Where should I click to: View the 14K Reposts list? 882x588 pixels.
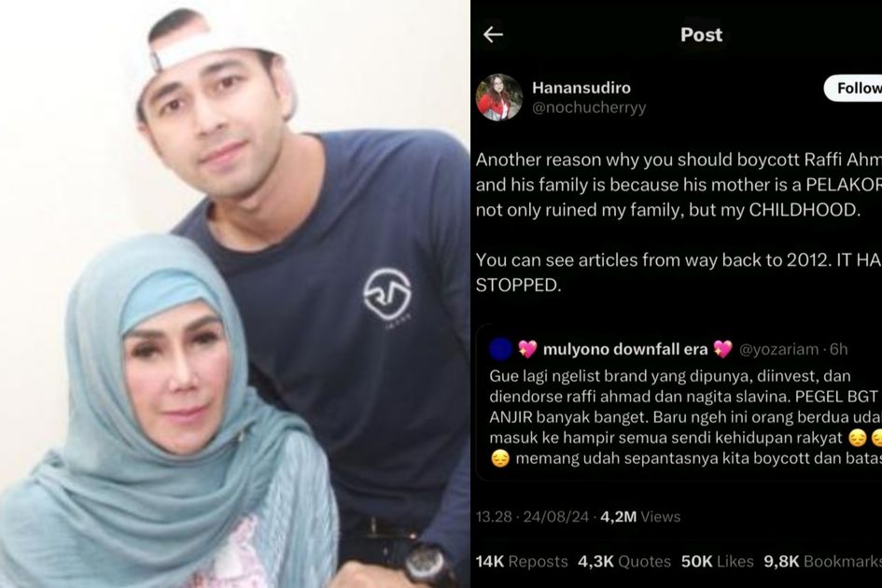pos(522,562)
